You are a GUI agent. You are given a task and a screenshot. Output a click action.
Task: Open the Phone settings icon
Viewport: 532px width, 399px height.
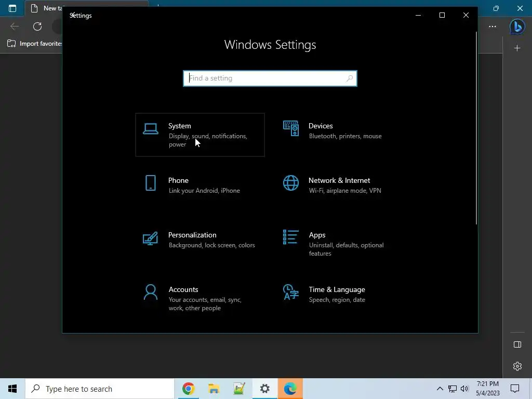point(150,183)
